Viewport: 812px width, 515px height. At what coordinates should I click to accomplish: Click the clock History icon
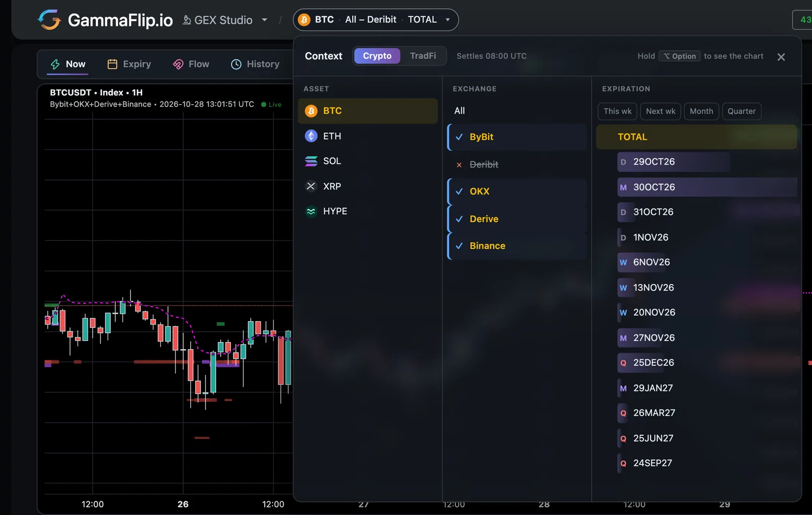236,64
